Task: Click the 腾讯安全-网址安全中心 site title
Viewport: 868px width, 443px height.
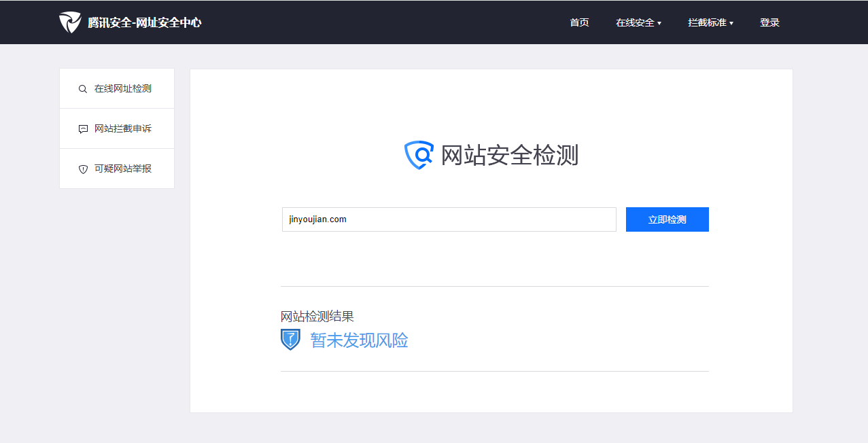Action: (x=145, y=22)
